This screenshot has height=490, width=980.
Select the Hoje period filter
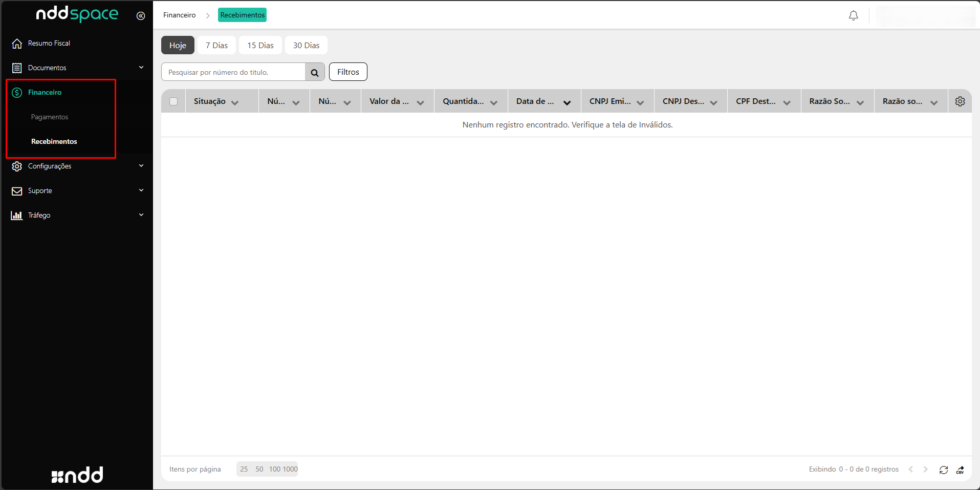tap(178, 45)
